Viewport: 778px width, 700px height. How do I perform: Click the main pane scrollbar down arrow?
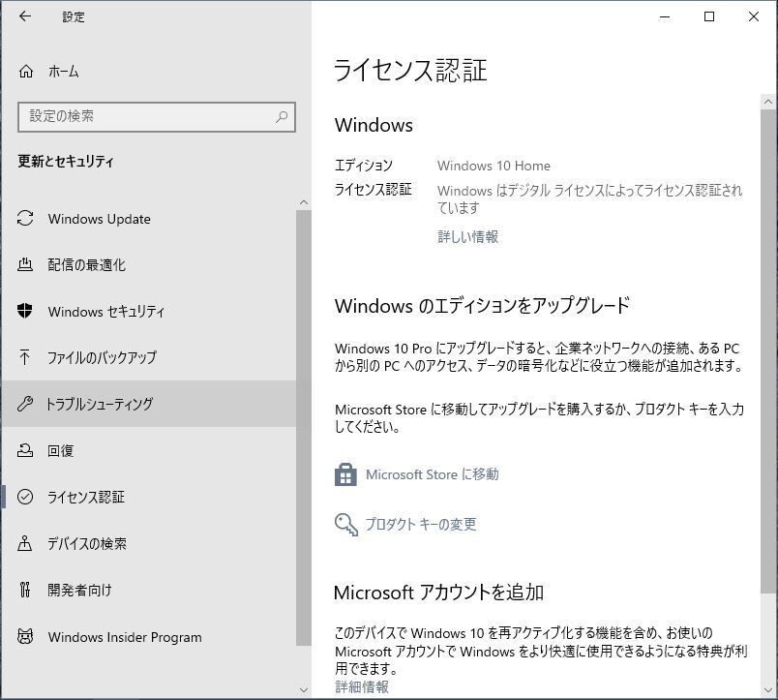768,689
